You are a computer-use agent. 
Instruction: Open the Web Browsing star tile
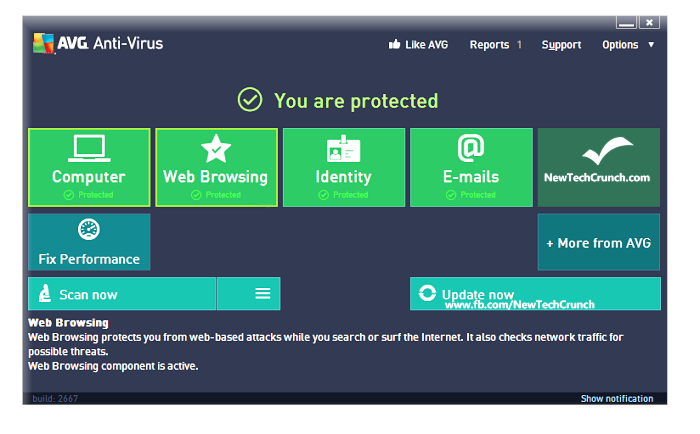click(x=217, y=167)
